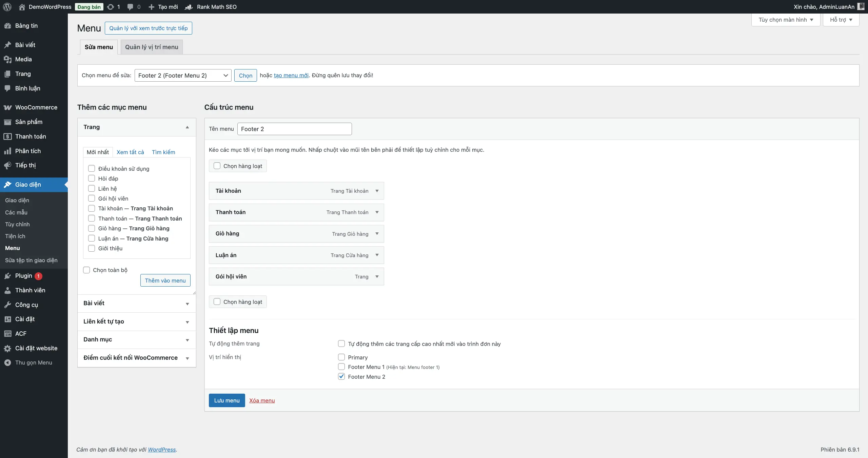Screen dimensions: 868x458
Task: Open the comments bubble in admin bar
Action: point(134,7)
